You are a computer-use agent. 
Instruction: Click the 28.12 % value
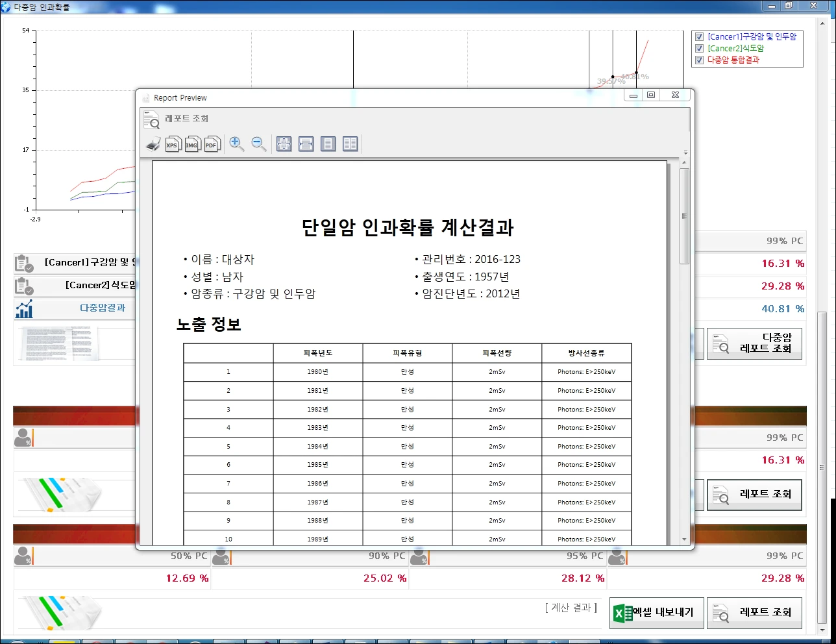pos(583,578)
